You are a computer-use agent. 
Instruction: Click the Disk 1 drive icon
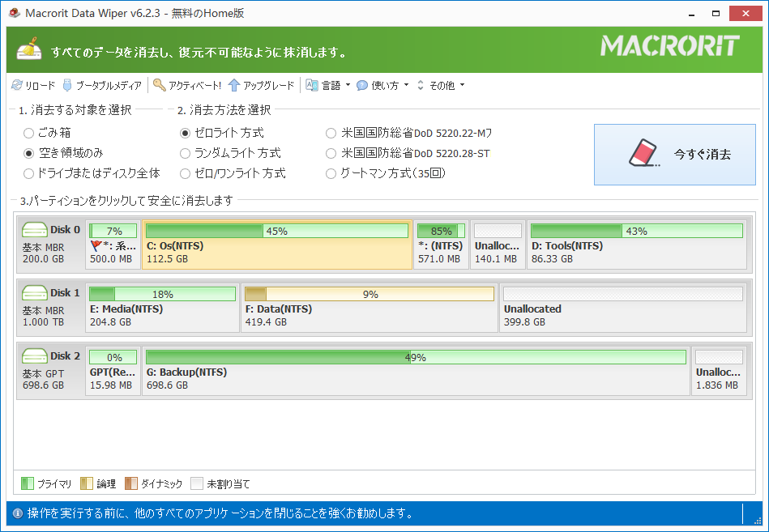click(34, 293)
